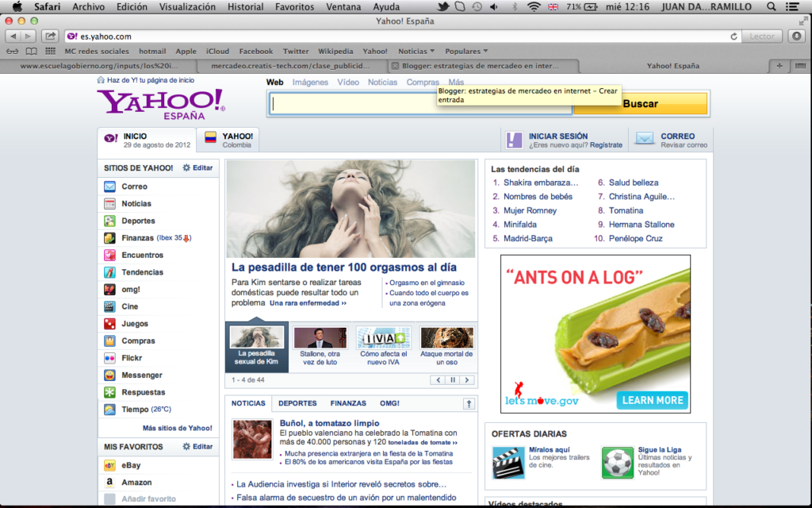This screenshot has height=508, width=812.
Task: Open the Favoritos menu in menu bar
Action: click(295, 6)
